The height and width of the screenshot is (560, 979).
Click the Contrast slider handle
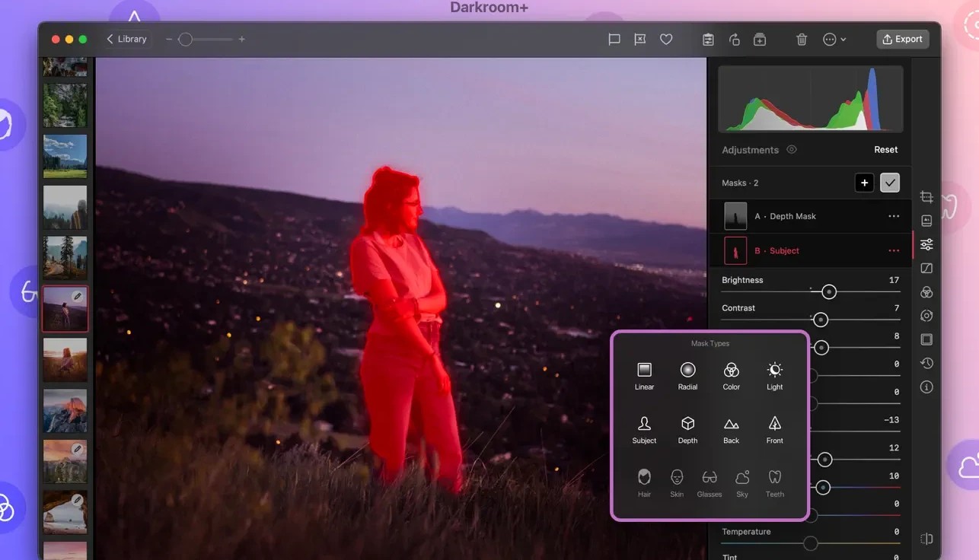click(x=820, y=320)
